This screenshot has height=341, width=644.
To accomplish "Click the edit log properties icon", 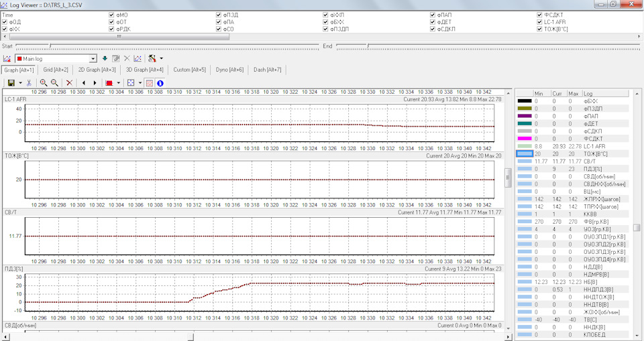I will pyautogui.click(x=116, y=59).
